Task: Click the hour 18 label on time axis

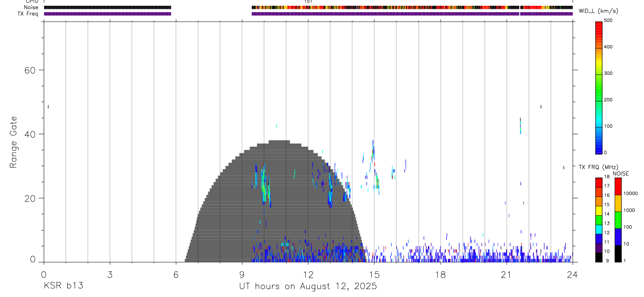Action: click(x=440, y=274)
